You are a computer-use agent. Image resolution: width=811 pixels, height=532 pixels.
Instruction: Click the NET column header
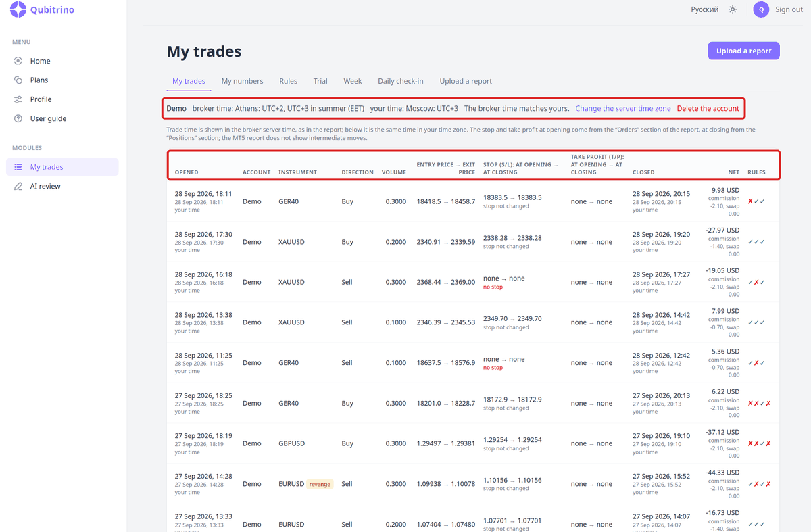tap(733, 172)
